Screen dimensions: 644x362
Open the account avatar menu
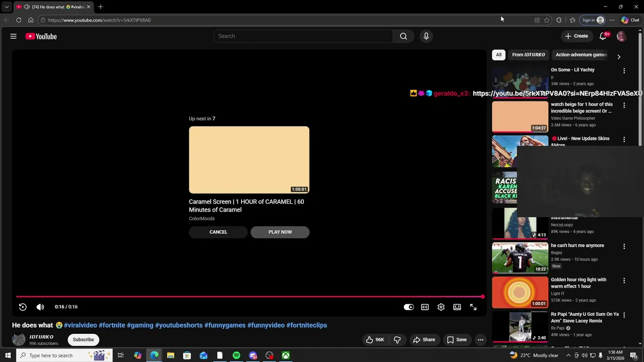(621, 36)
